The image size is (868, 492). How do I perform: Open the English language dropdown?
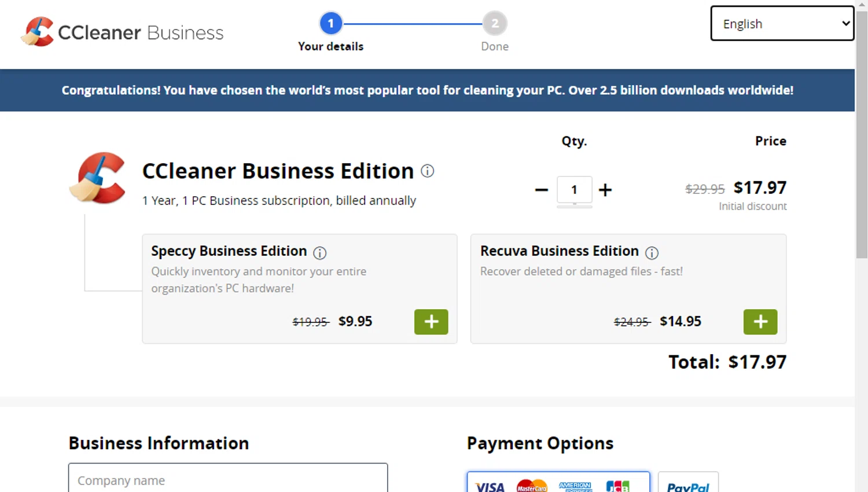(782, 24)
